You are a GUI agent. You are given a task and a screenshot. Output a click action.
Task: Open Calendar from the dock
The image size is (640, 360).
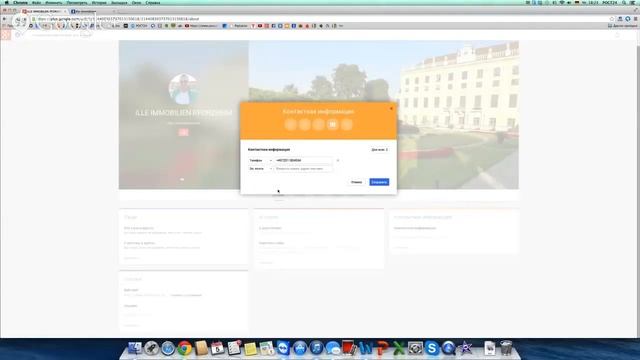pyautogui.click(x=218, y=348)
